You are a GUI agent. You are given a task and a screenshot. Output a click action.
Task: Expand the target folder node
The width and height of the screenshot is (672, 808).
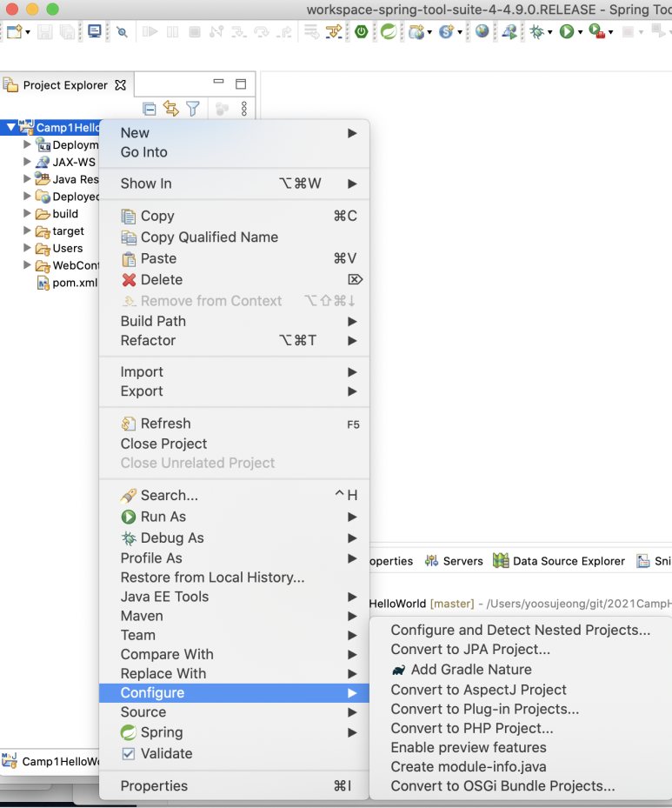(x=27, y=230)
